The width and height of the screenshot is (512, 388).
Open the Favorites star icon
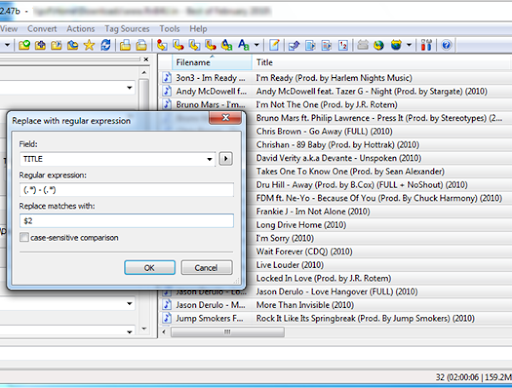point(89,45)
